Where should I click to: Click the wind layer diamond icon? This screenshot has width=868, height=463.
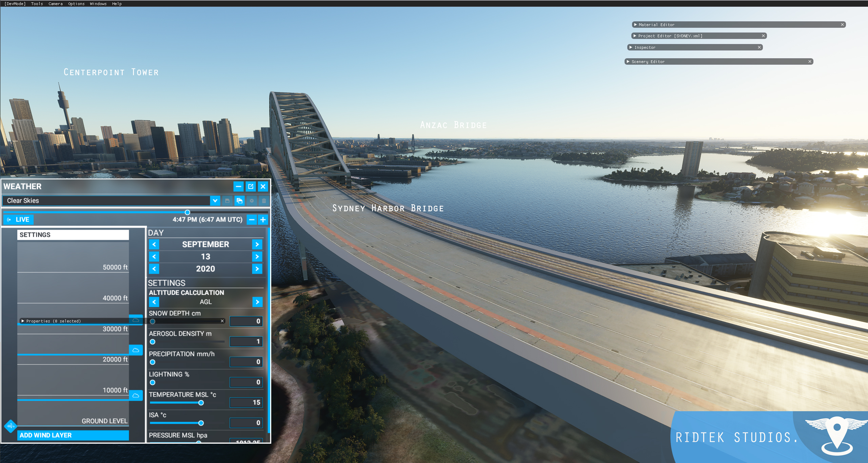11,426
